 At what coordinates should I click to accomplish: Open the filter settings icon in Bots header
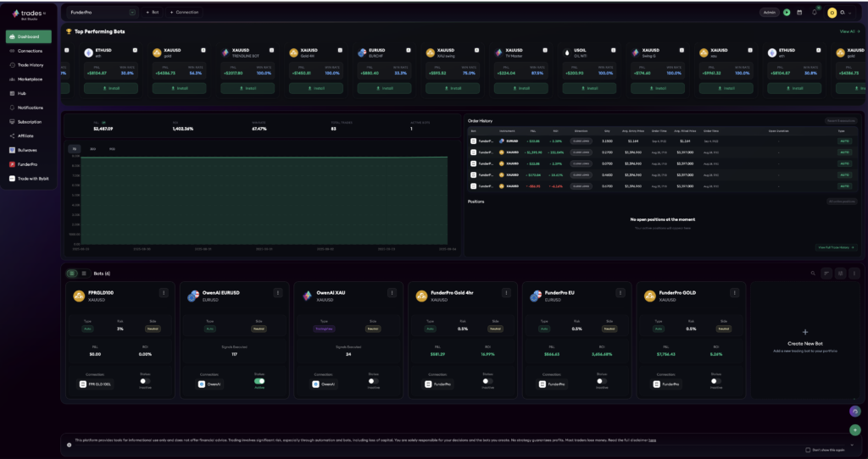click(840, 274)
